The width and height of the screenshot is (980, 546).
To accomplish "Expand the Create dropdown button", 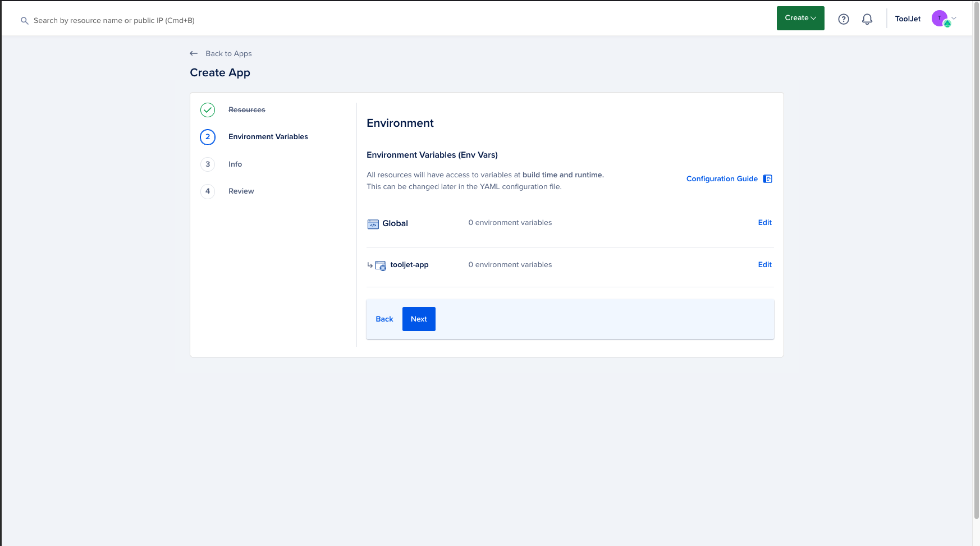I will (x=800, y=19).
